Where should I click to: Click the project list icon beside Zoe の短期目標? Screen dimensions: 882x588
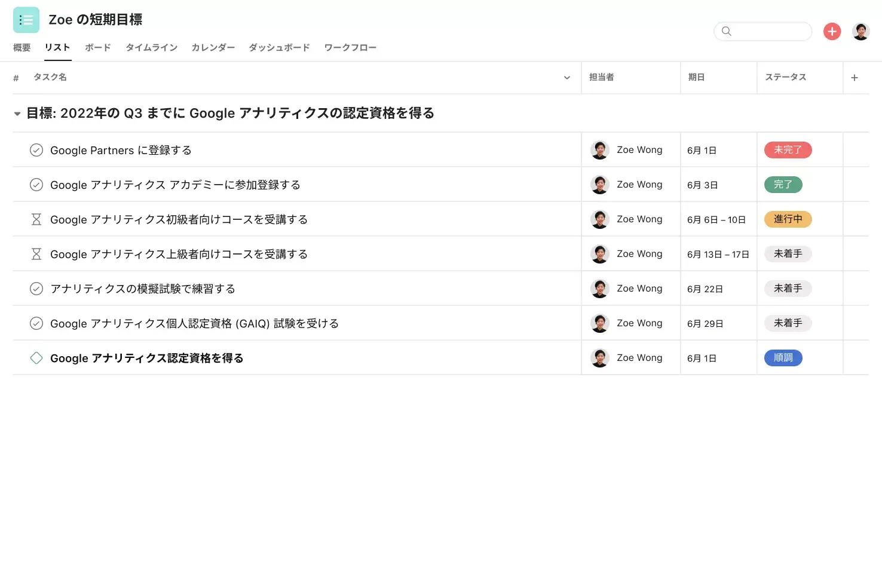click(26, 20)
